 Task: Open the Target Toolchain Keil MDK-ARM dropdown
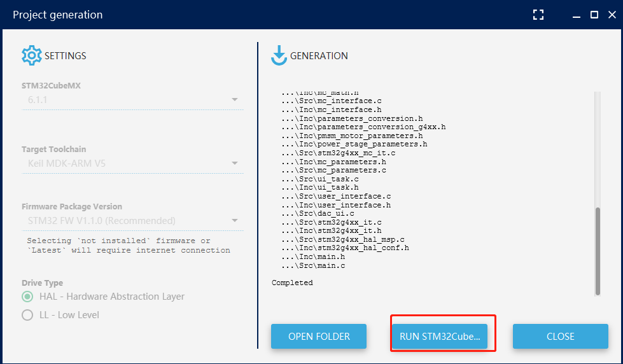132,164
